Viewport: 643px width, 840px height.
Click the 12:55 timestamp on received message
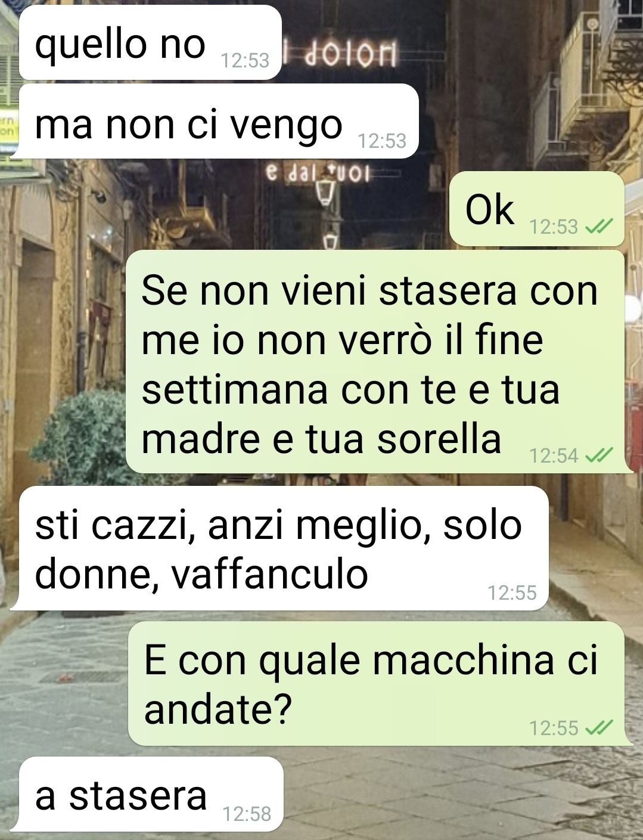click(x=512, y=593)
